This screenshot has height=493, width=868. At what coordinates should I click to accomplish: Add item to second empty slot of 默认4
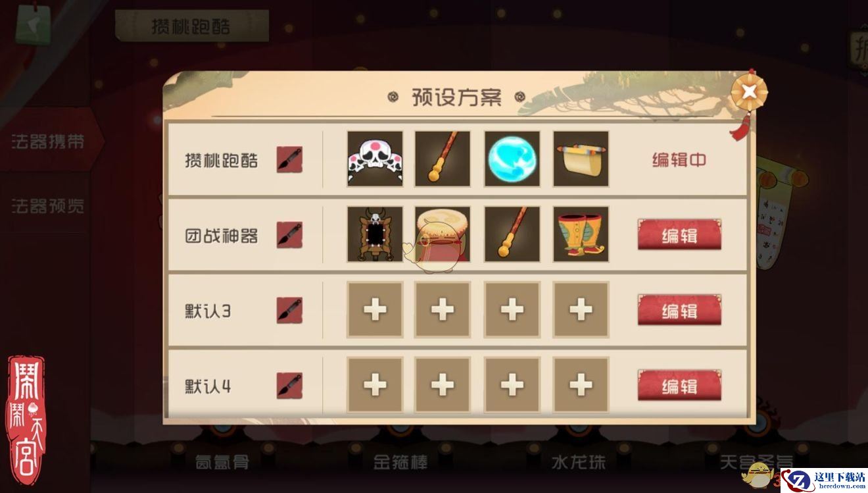443,385
